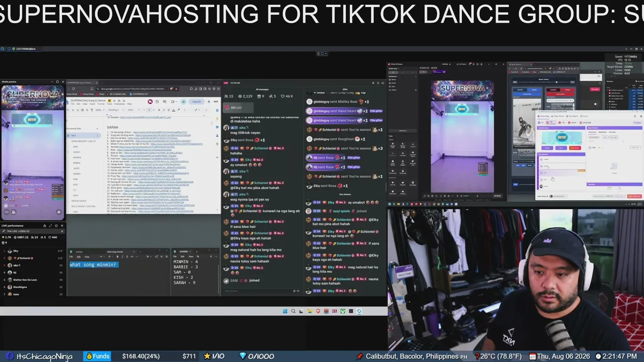Choose text color in Docs toolbar

coord(174,110)
